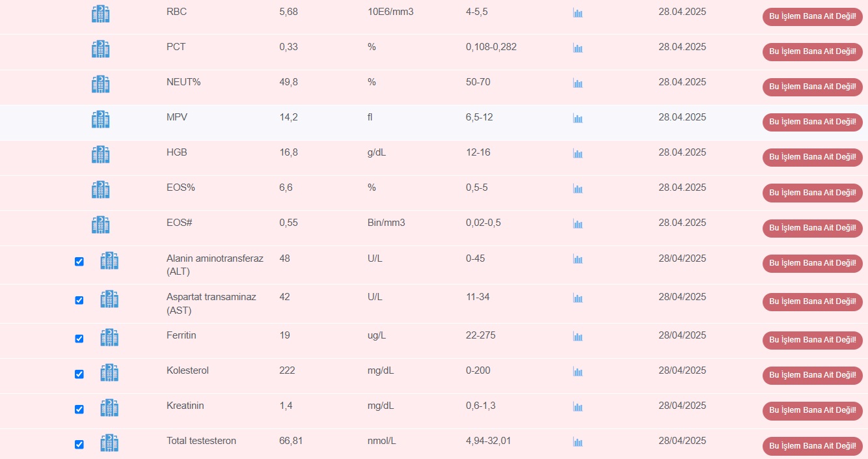The height and width of the screenshot is (459, 868).
Task: Click 'Bu İşlem Bana Ait Değil!' for PCT
Action: 813,51
